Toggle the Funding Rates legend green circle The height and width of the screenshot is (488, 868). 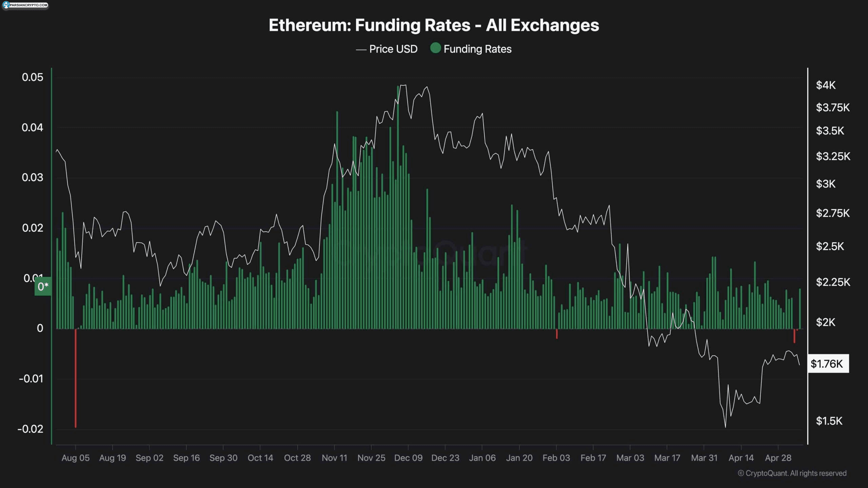tap(435, 48)
